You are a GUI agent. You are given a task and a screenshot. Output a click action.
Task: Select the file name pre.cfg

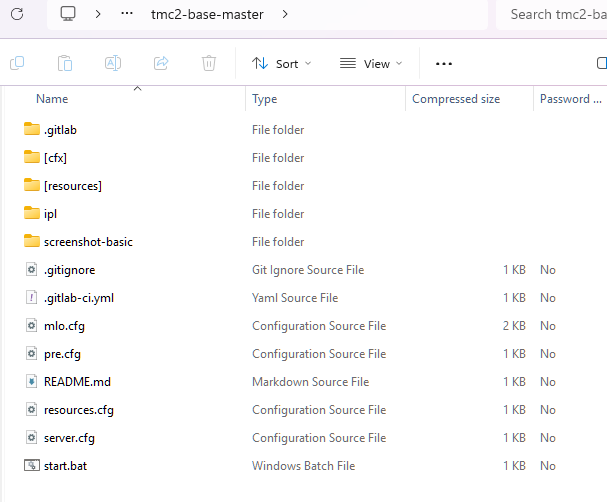pyautogui.click(x=62, y=354)
